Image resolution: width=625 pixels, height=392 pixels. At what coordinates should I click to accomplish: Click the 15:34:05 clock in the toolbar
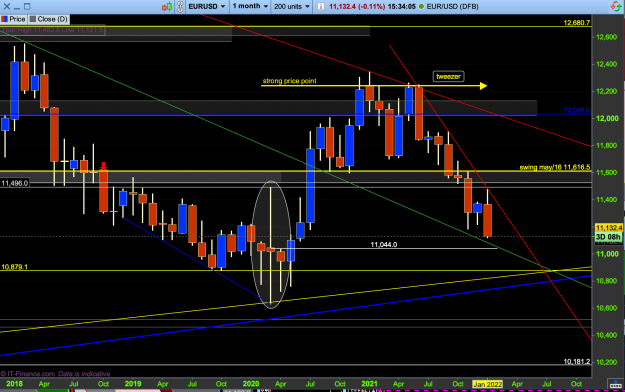click(x=401, y=6)
